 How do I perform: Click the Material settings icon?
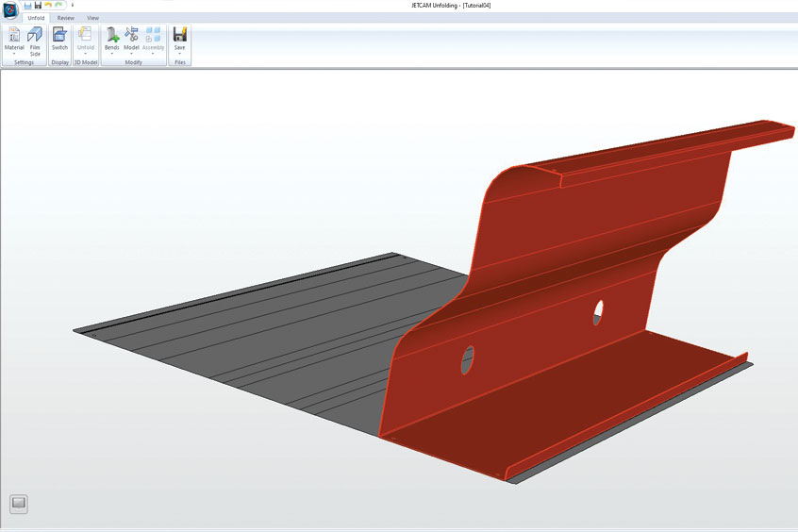14,35
